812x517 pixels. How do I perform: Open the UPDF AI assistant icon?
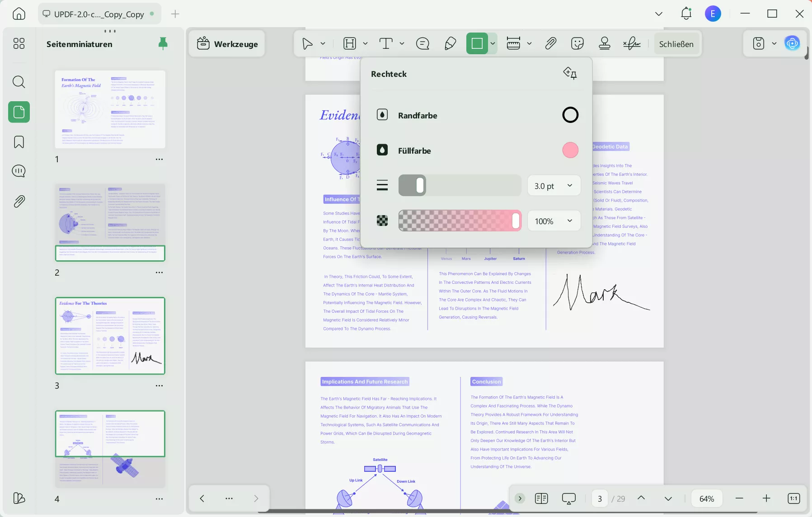click(x=792, y=44)
